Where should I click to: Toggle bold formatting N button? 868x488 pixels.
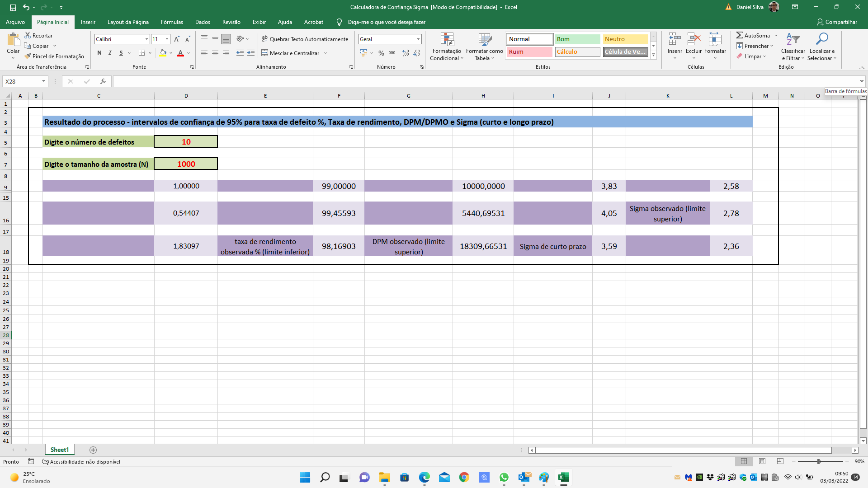[x=99, y=53]
